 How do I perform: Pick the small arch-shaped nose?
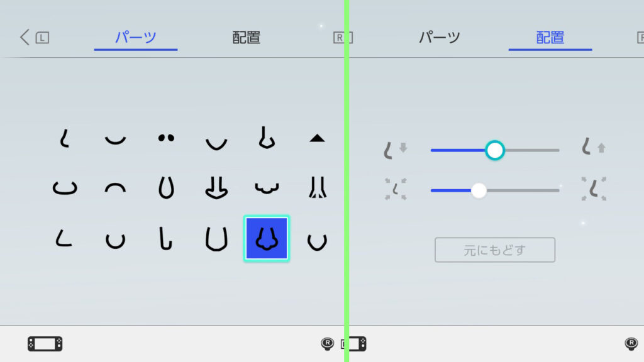116,188
